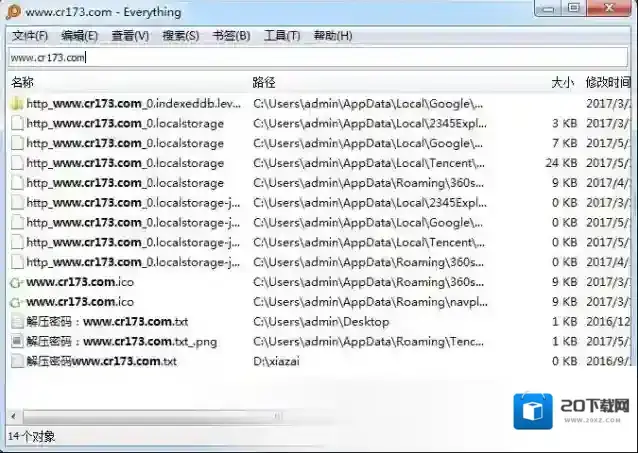Open the 文件(F) menu

pyautogui.click(x=30, y=36)
